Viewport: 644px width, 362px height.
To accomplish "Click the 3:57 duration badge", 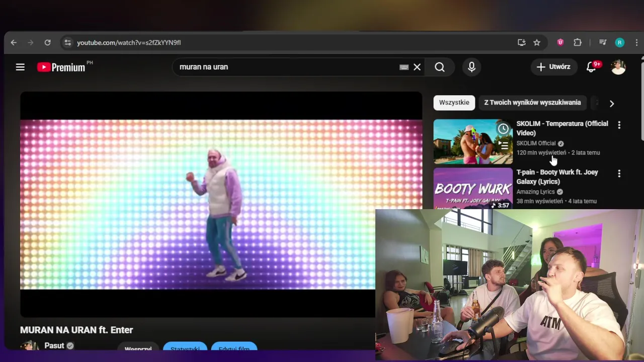I will click(x=500, y=205).
